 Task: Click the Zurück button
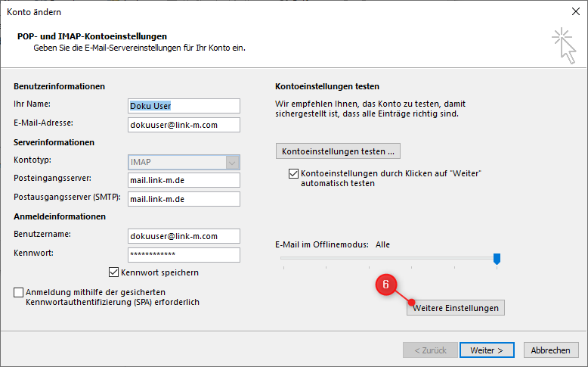[430, 350]
